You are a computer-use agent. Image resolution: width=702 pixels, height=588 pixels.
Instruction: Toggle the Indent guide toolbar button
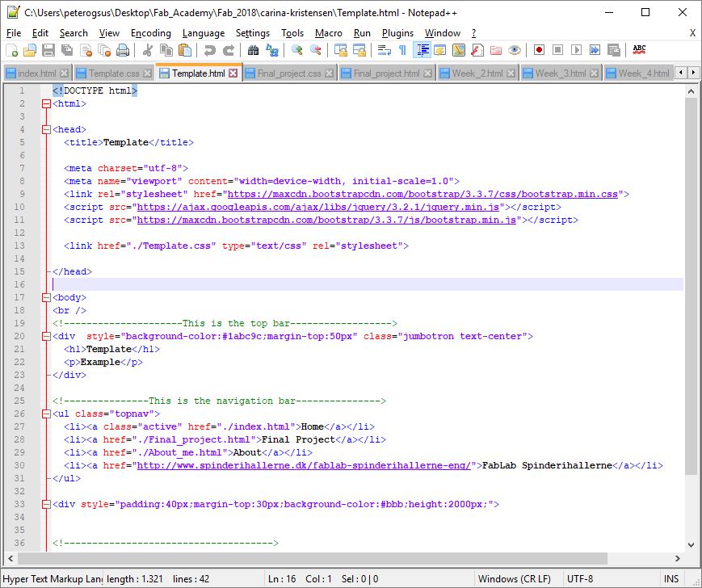click(422, 50)
